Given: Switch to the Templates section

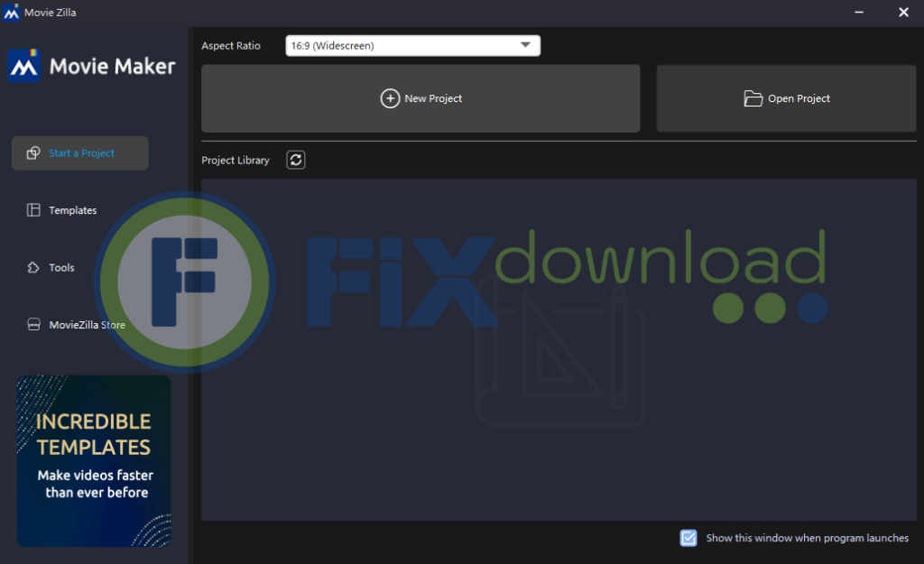Looking at the screenshot, I should [x=73, y=210].
